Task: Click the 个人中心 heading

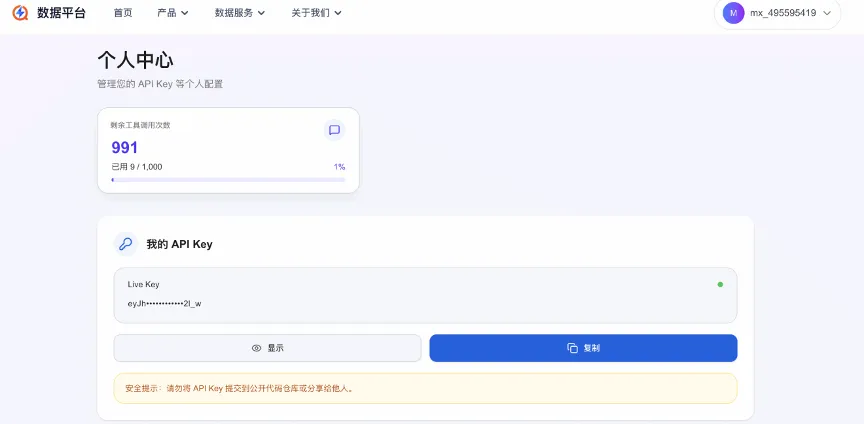Action: point(136,60)
